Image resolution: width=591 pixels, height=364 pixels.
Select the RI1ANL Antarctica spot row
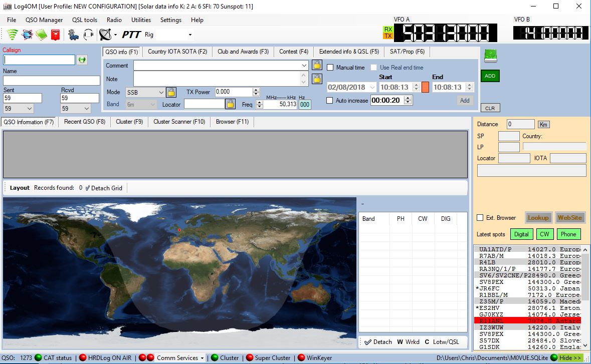(527, 321)
